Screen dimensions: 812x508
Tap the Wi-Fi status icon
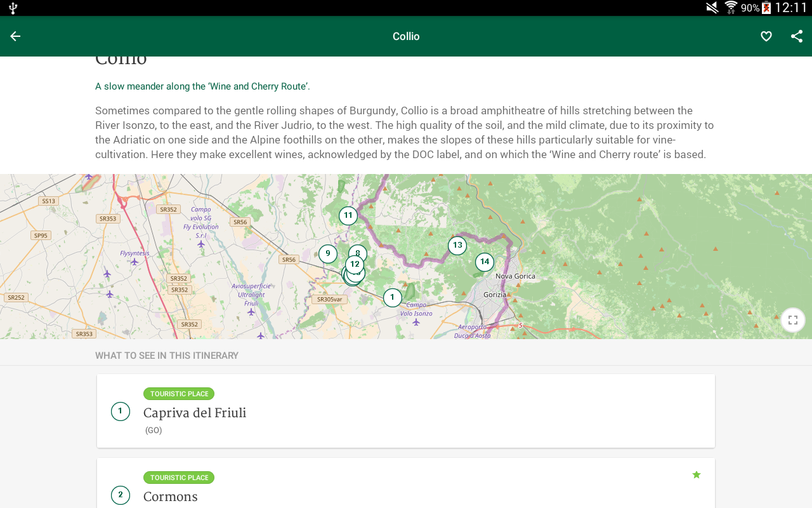(731, 8)
